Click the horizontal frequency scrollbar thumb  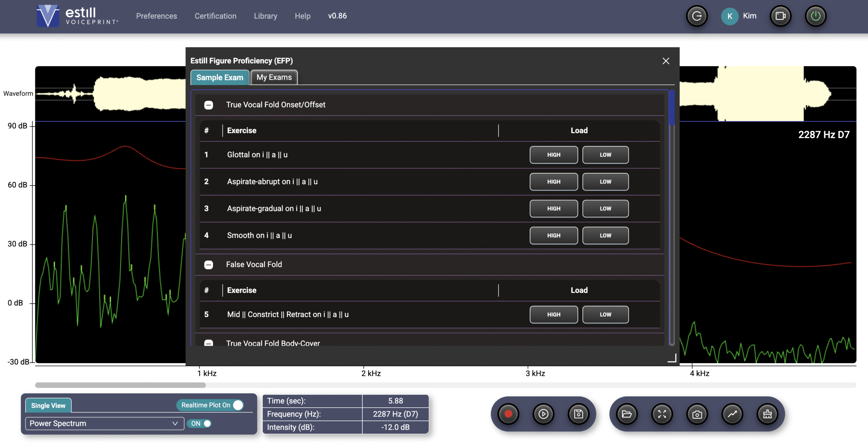[120, 385]
